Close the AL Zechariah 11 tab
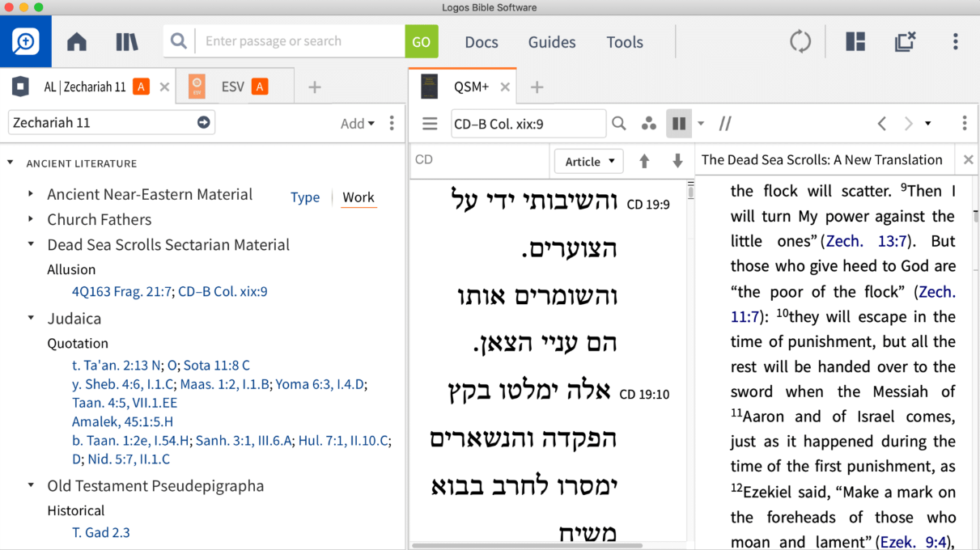The image size is (980, 550). pyautogui.click(x=164, y=87)
